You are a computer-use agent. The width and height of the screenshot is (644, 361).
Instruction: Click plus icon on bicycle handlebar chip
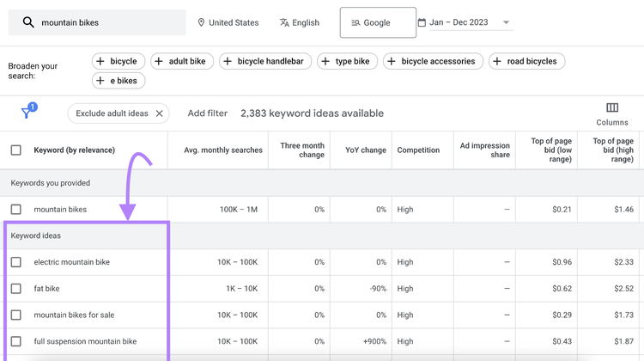pyautogui.click(x=228, y=61)
